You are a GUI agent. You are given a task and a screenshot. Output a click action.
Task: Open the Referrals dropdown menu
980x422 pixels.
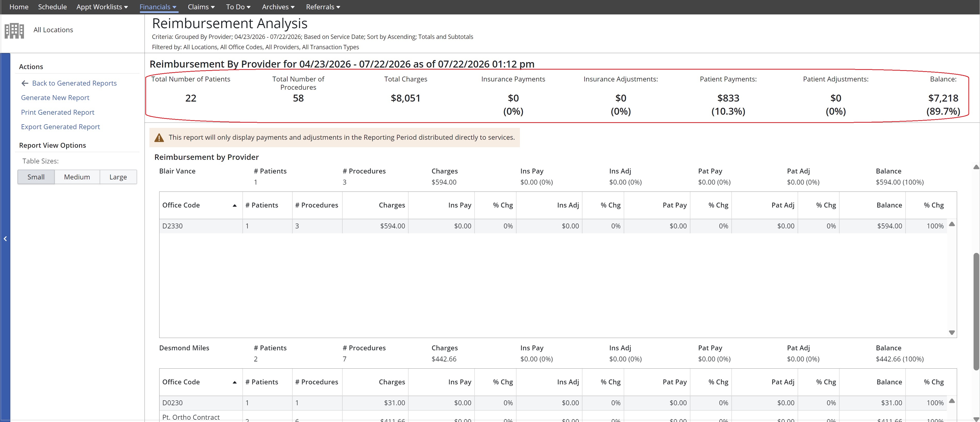point(323,7)
